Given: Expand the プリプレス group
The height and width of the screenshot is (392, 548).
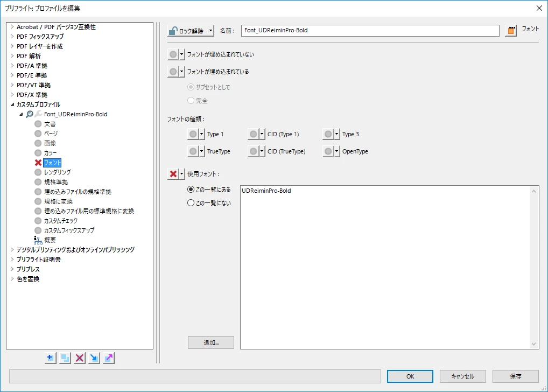Looking at the screenshot, I should coord(12,269).
